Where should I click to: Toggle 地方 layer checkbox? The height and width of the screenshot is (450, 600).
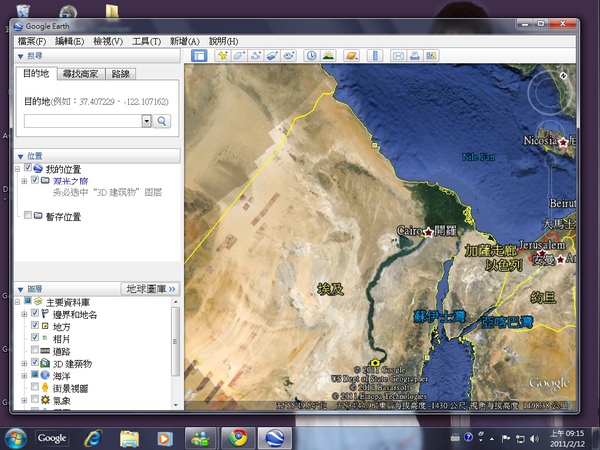tap(35, 325)
